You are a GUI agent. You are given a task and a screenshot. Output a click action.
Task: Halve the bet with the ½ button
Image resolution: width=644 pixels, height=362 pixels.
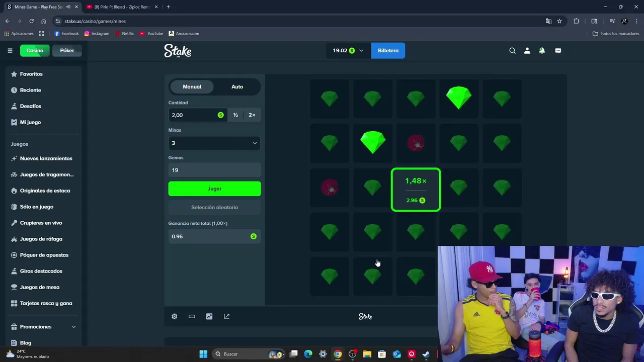click(x=235, y=115)
